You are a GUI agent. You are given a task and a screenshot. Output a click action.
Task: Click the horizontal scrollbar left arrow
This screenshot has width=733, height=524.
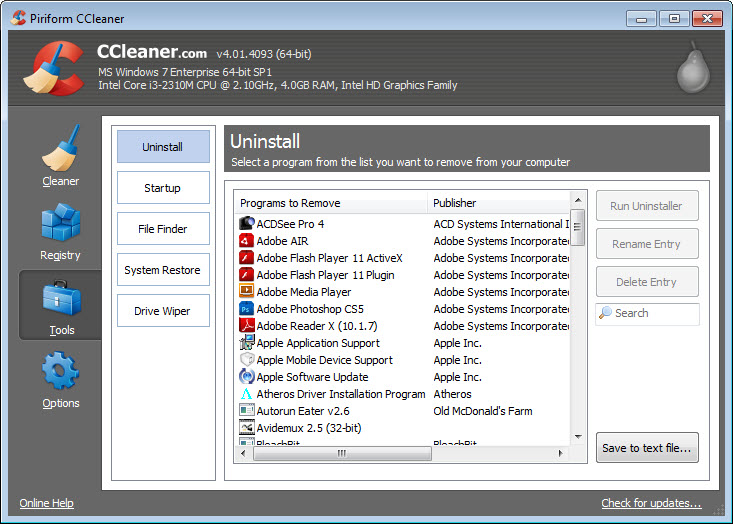[x=243, y=453]
